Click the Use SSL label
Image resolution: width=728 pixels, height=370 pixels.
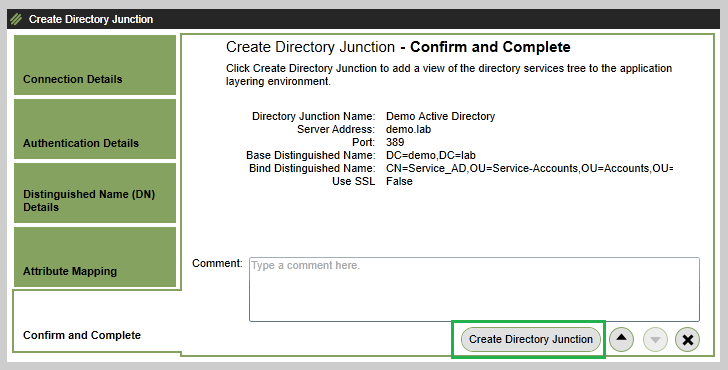click(x=353, y=181)
